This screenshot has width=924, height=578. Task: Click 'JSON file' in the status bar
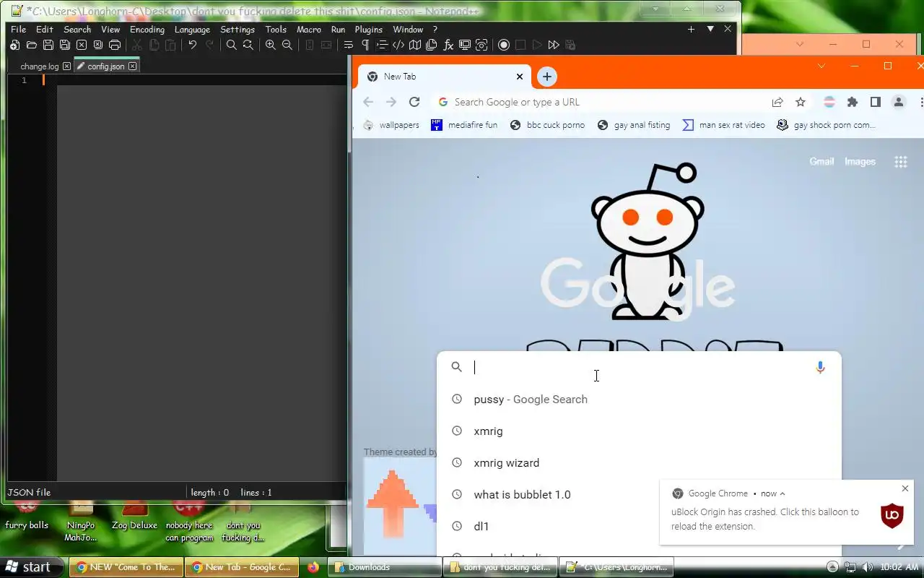point(29,493)
